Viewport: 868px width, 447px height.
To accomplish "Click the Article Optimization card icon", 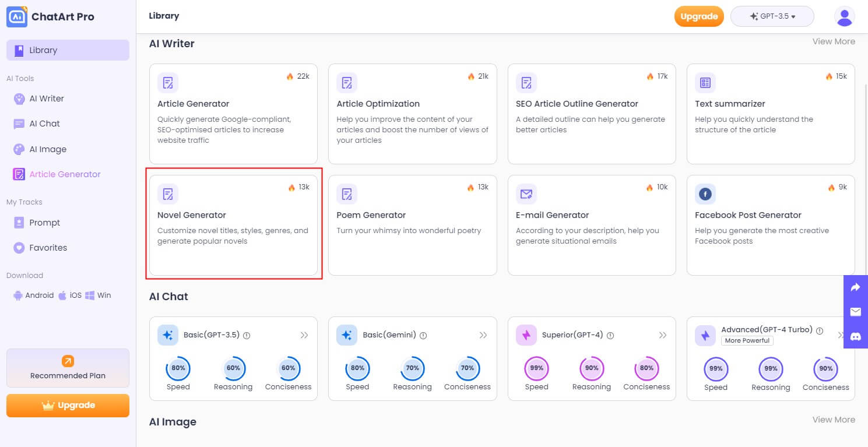I will [347, 83].
